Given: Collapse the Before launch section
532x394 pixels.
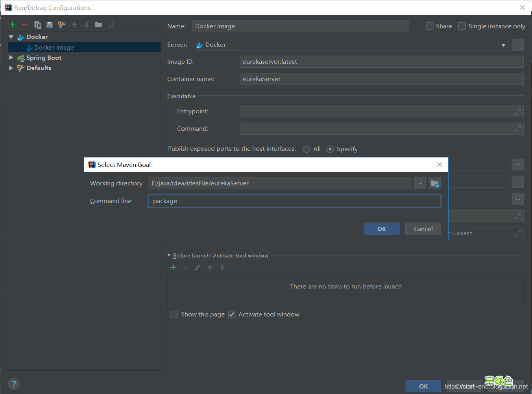Looking at the screenshot, I should [169, 255].
